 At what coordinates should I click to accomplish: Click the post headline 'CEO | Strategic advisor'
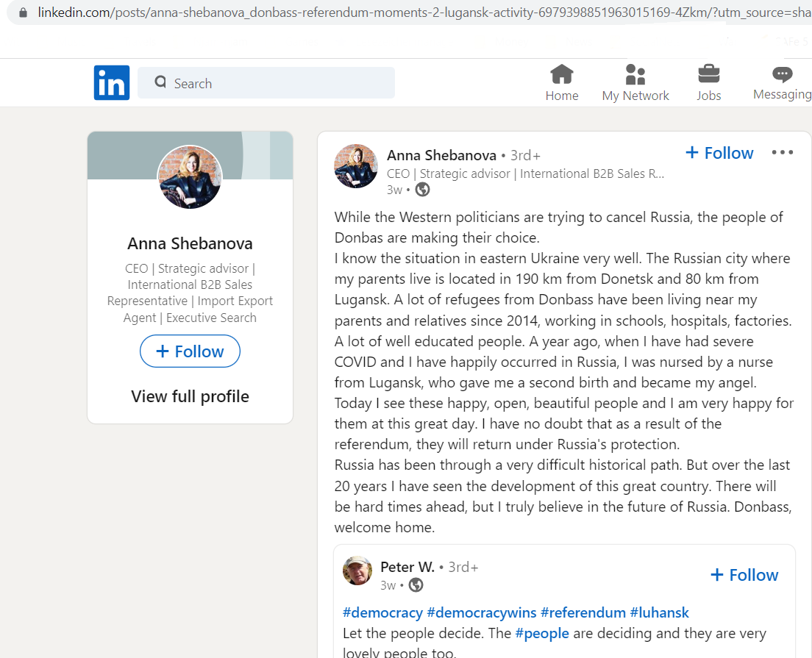[x=525, y=174]
